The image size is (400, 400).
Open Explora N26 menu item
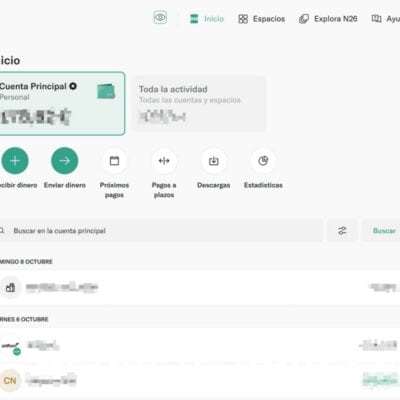pos(328,19)
